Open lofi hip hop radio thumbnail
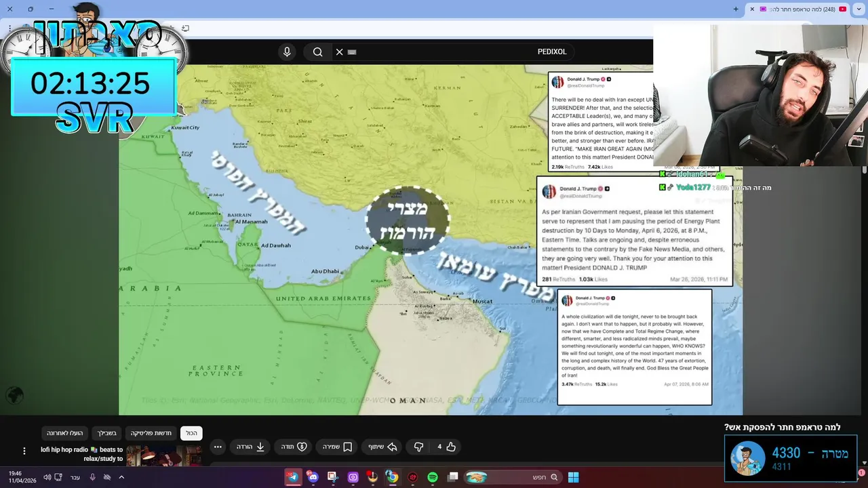Image resolution: width=868 pixels, height=488 pixels. (163, 455)
